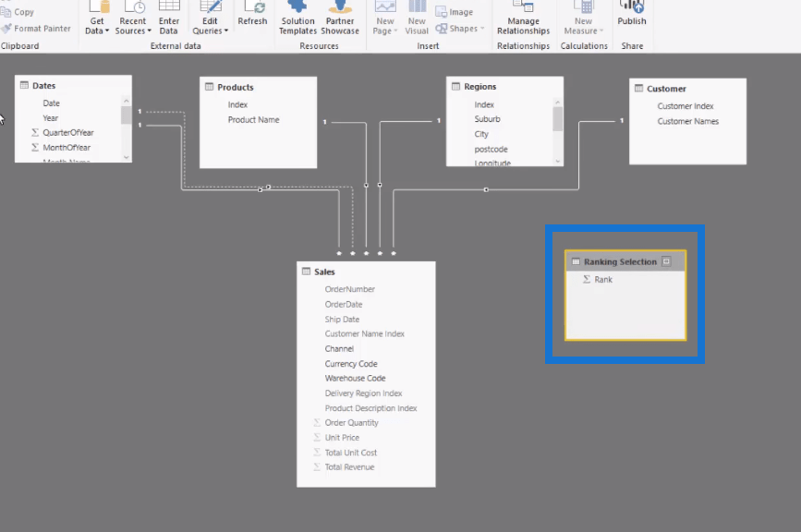Click the Dates table scroll down arrow
Screen dimensions: 801x532
pos(127,158)
